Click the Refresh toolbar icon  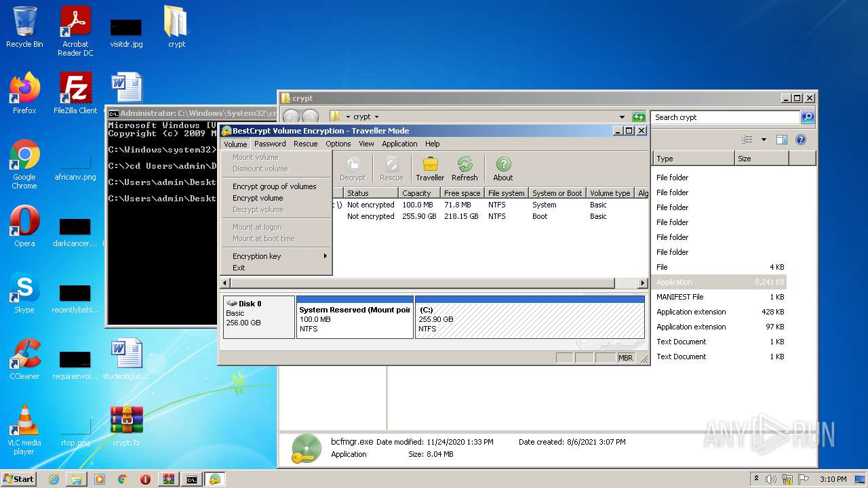point(465,169)
